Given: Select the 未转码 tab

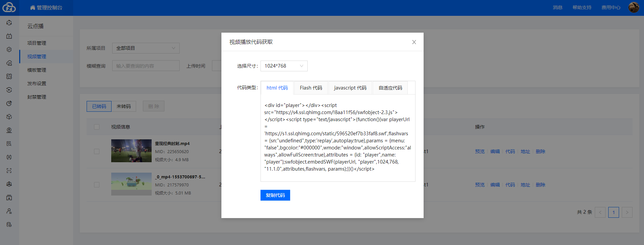Looking at the screenshot, I should point(124,106).
